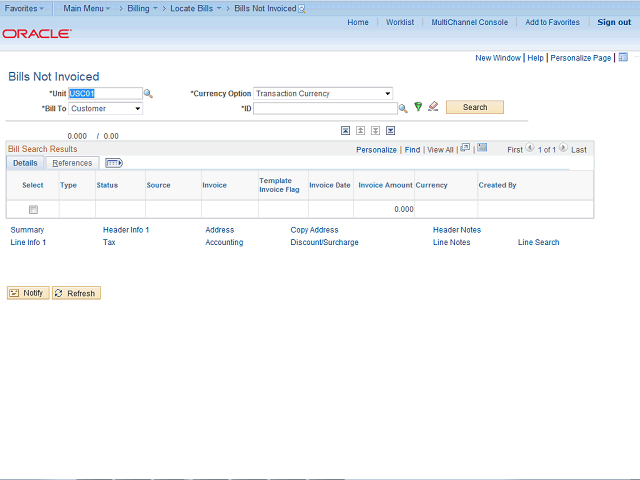Open grid in new window icon
The image size is (640, 480).
click(465, 148)
